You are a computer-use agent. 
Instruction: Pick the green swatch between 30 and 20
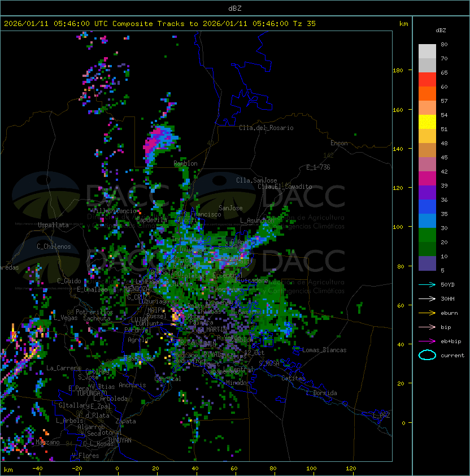[x=427, y=235]
